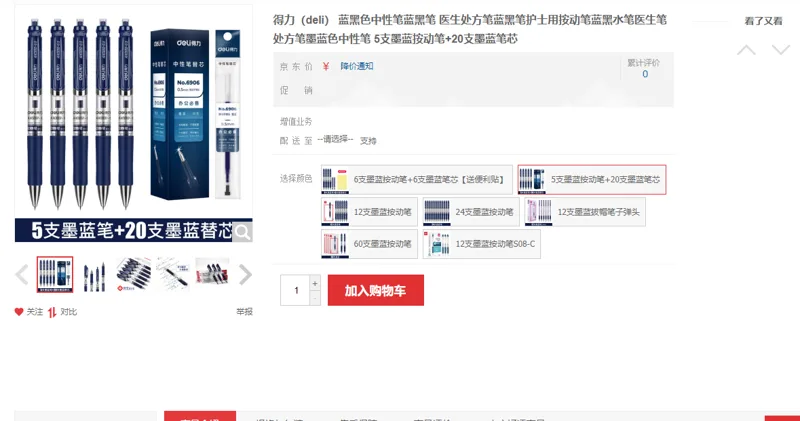Choose option 6支墨蓝按动笔+6支墨蓝笔芯【送便利贴】
The height and width of the screenshot is (421, 800).
(x=417, y=180)
